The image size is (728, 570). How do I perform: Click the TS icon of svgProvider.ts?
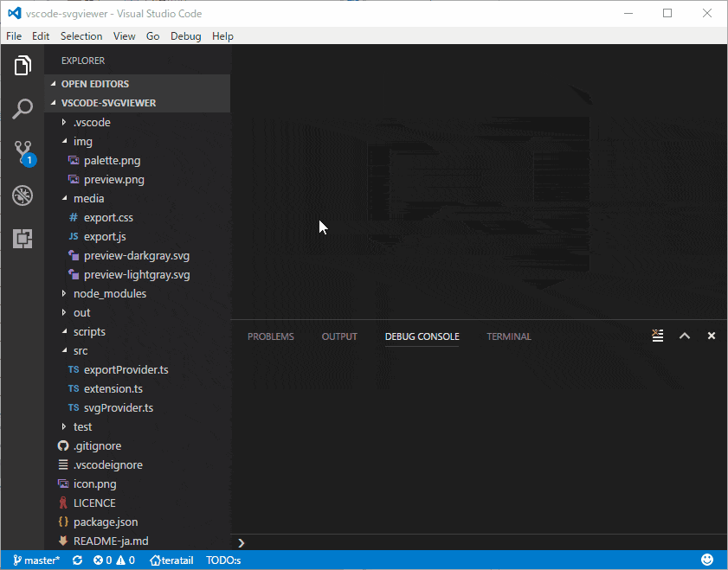[74, 407]
